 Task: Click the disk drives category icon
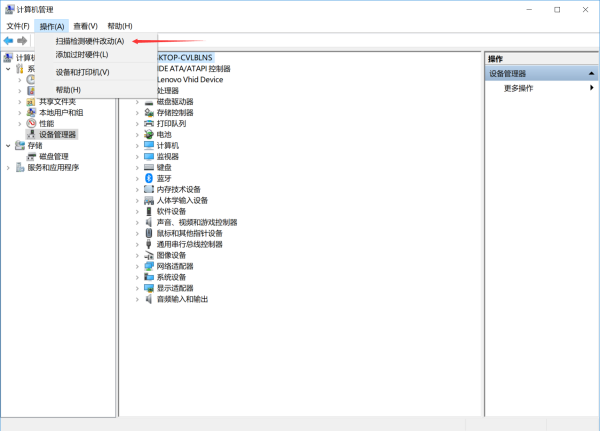(149, 102)
